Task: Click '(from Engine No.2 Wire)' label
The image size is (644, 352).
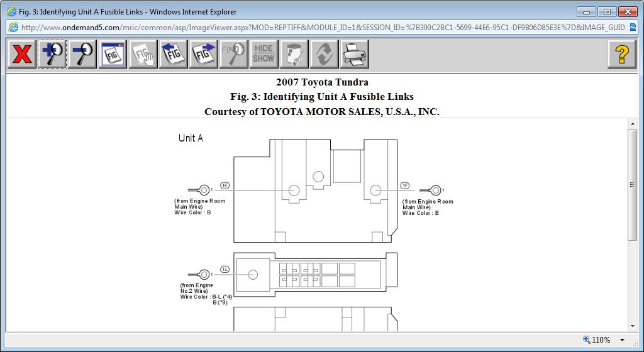Action: 197,289
